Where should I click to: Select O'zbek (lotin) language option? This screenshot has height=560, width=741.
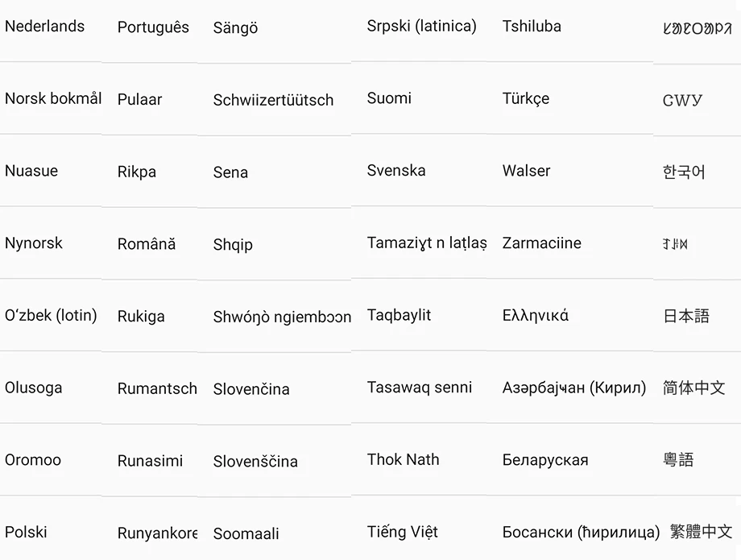click(x=51, y=315)
